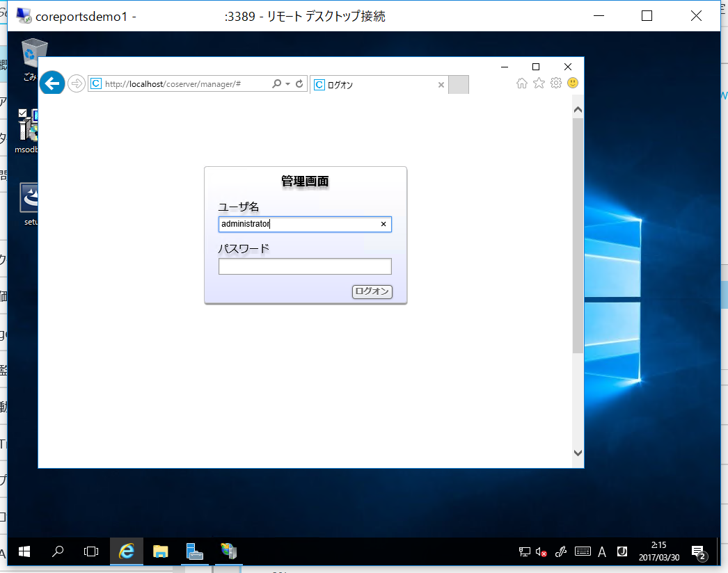Click the setup desktop shortcut icon
This screenshot has width=728, height=573.
[29, 204]
